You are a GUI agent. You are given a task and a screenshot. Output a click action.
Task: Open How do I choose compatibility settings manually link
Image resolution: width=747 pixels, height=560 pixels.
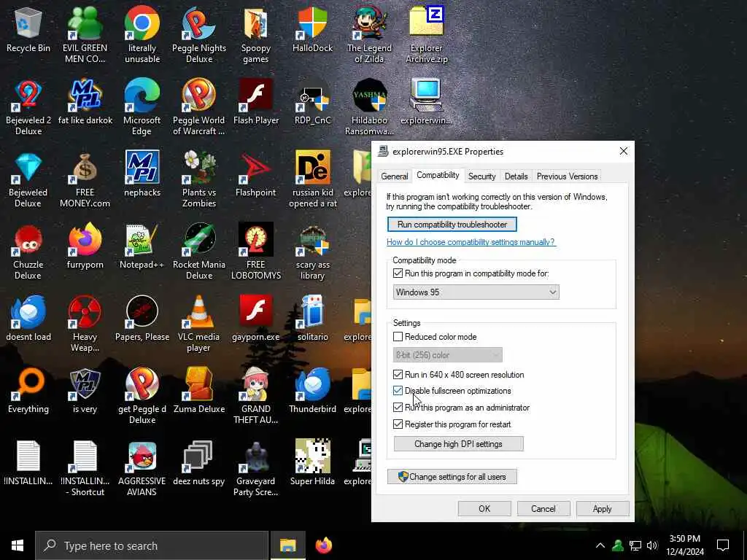471,242
